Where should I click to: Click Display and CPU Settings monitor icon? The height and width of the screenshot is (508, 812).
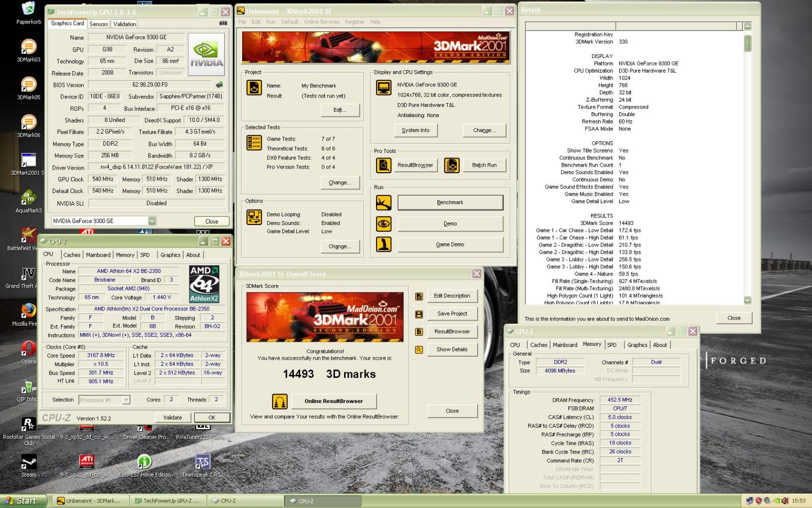pos(384,87)
